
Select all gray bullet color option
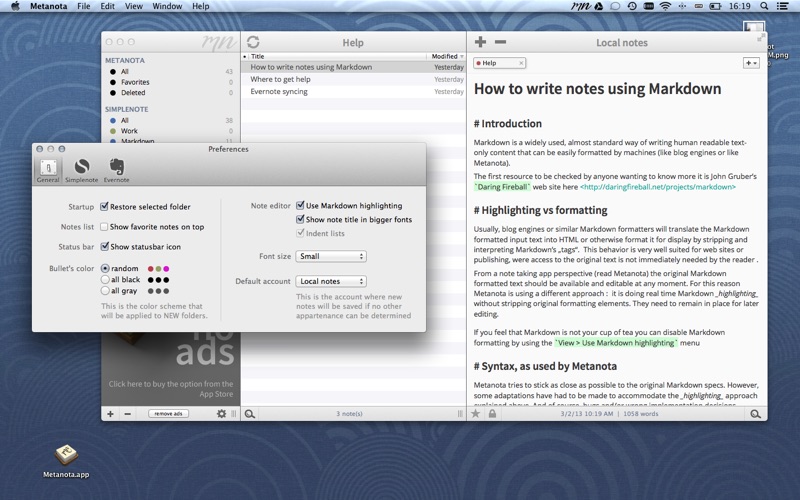point(105,291)
